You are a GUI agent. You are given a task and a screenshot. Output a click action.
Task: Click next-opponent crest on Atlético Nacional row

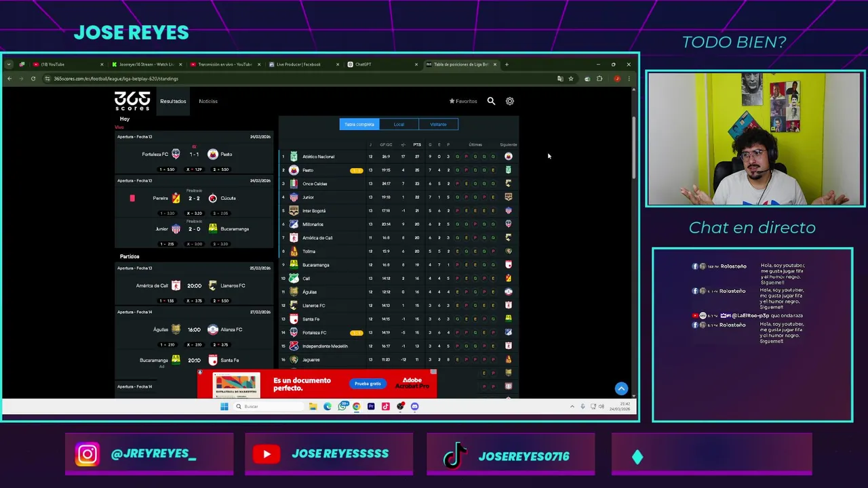(509, 157)
